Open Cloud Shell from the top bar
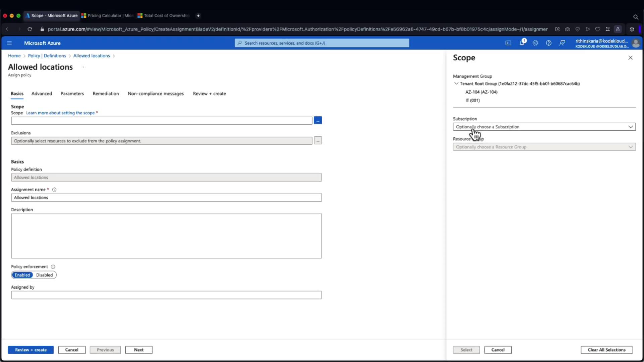This screenshot has height=362, width=644. (508, 43)
